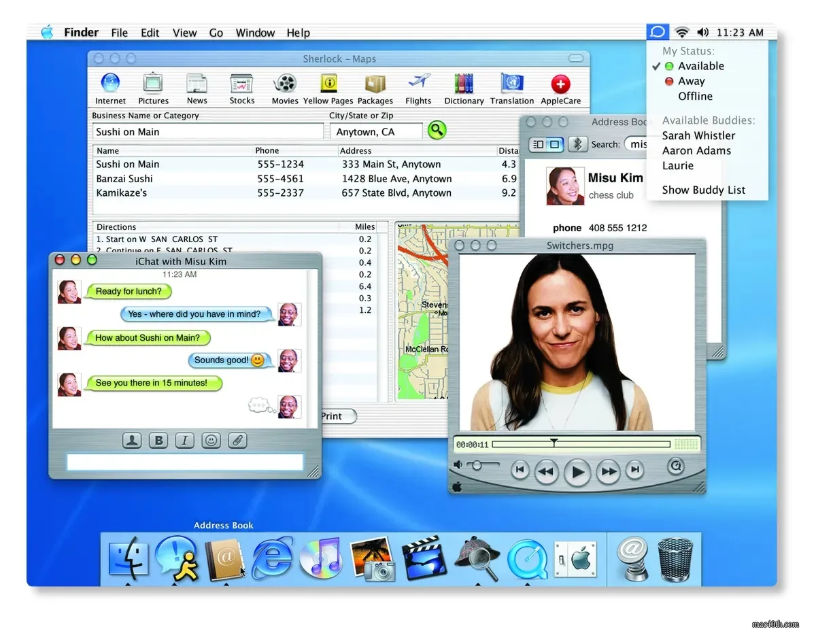Open the Stocks channel in Sherlock
816x644 pixels.
click(x=241, y=87)
